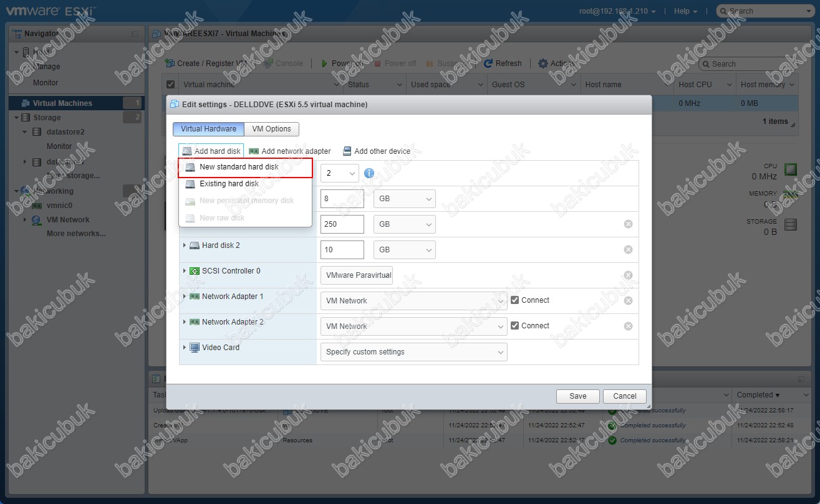Click More networks... link

click(76, 234)
